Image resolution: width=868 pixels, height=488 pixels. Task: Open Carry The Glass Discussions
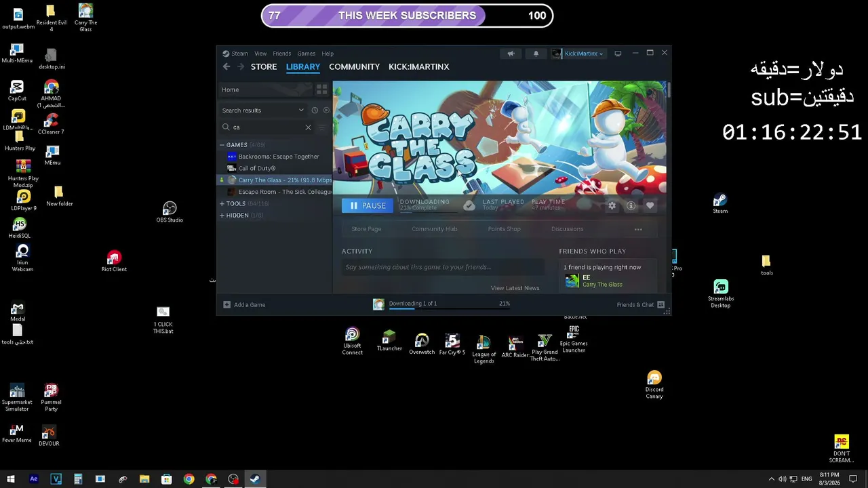point(568,229)
